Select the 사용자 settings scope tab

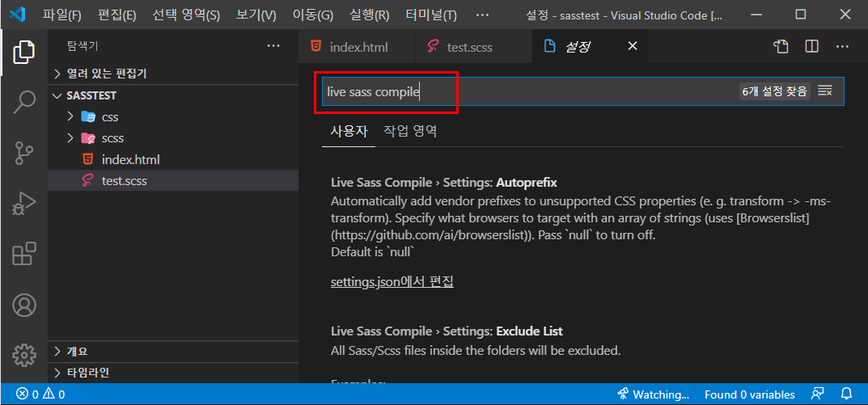[x=349, y=132]
